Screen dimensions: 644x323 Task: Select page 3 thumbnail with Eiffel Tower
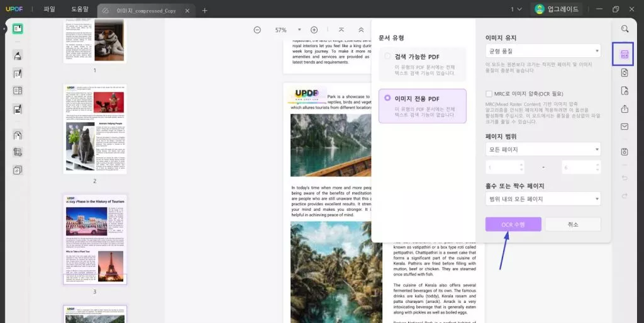[x=95, y=240]
